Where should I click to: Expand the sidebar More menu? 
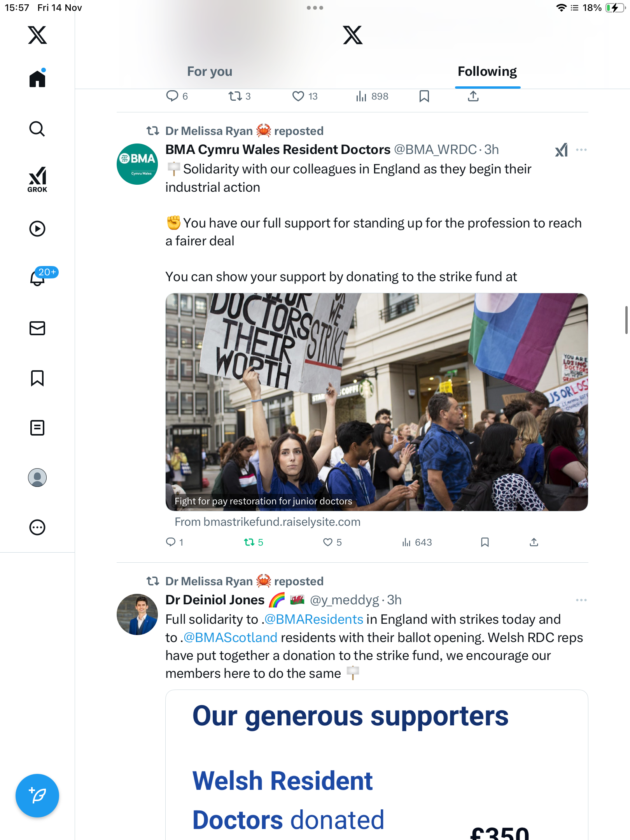click(x=37, y=527)
